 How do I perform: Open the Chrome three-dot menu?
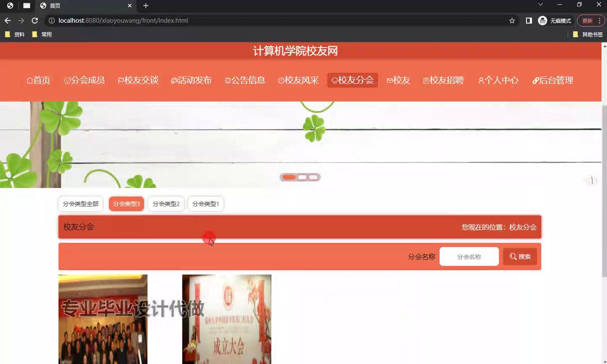[x=599, y=21]
